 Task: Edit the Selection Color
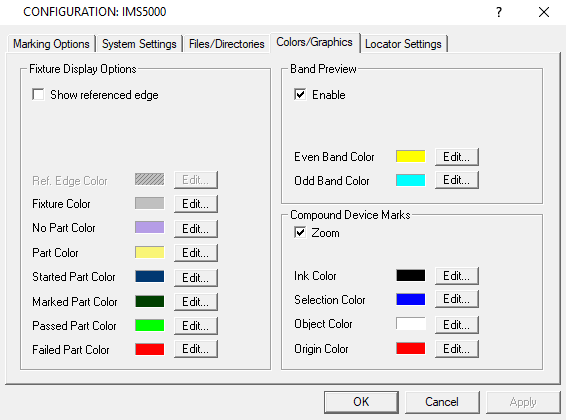click(457, 299)
